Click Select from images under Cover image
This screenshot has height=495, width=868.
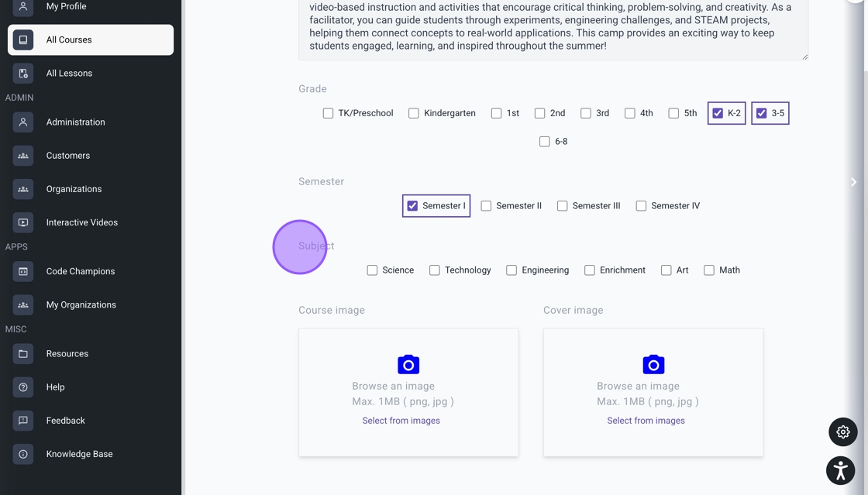coord(646,421)
